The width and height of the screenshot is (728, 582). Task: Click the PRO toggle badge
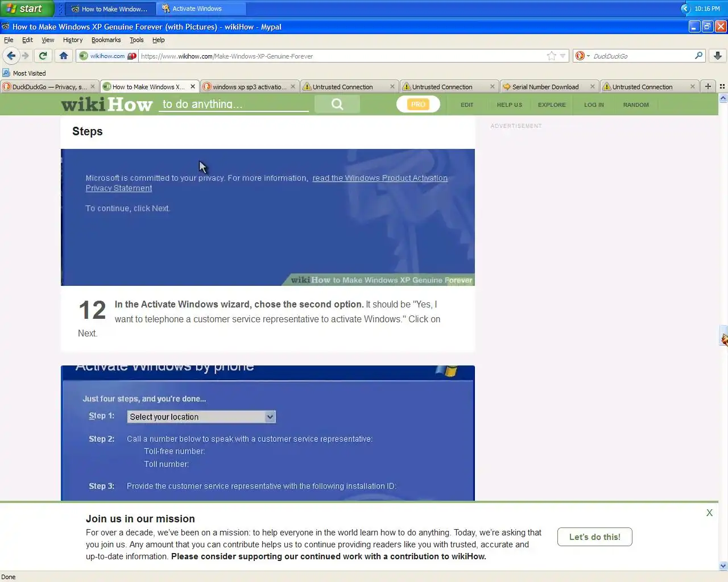click(418, 104)
